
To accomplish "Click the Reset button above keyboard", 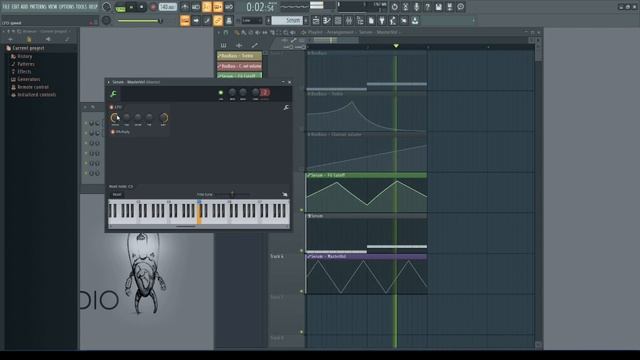I will click(x=117, y=195).
